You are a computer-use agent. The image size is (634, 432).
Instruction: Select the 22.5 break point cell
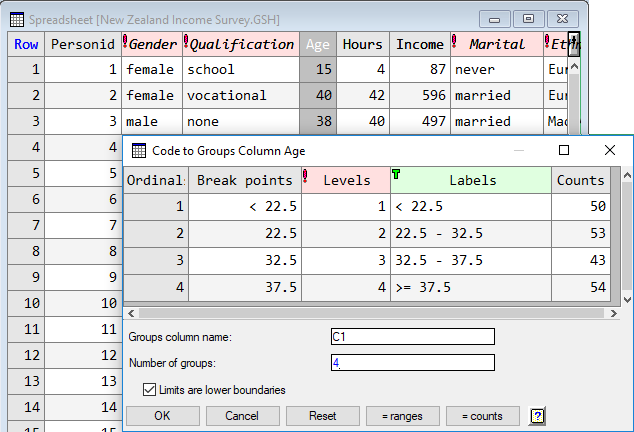point(245,233)
